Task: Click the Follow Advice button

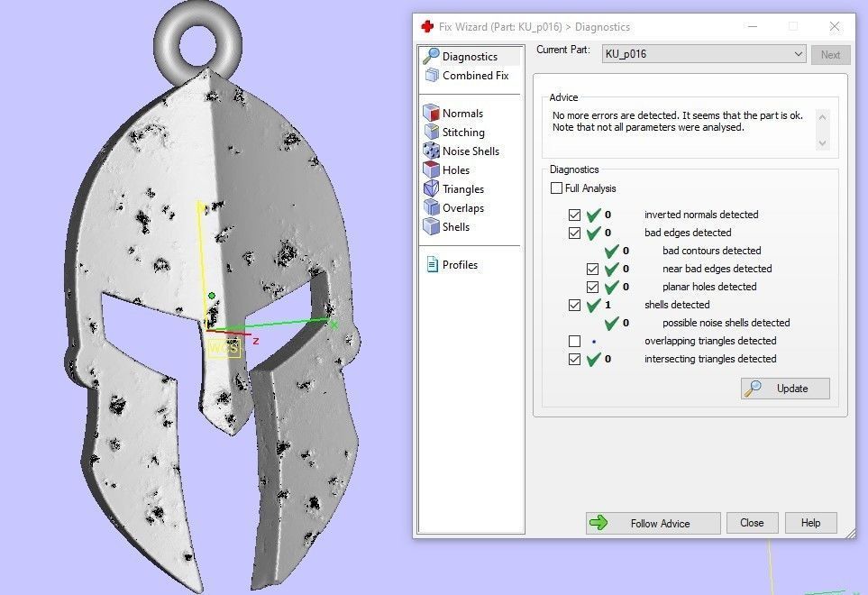Action: click(x=653, y=523)
